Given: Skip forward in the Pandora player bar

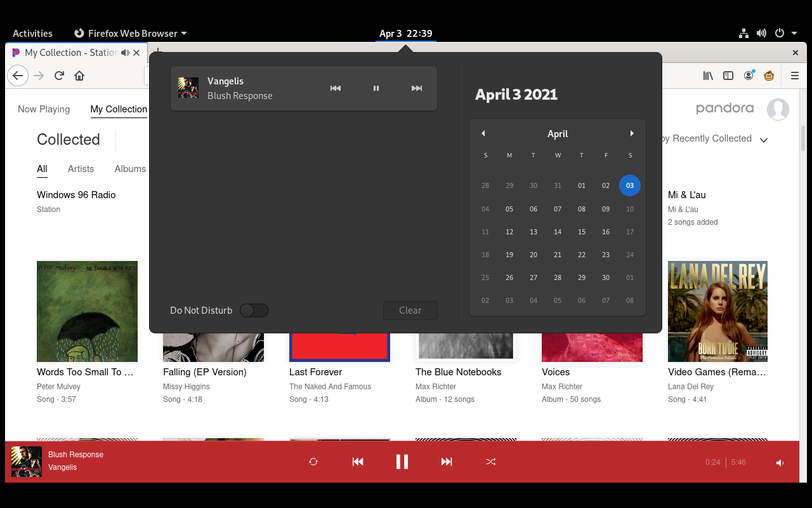Looking at the screenshot, I should 447,462.
